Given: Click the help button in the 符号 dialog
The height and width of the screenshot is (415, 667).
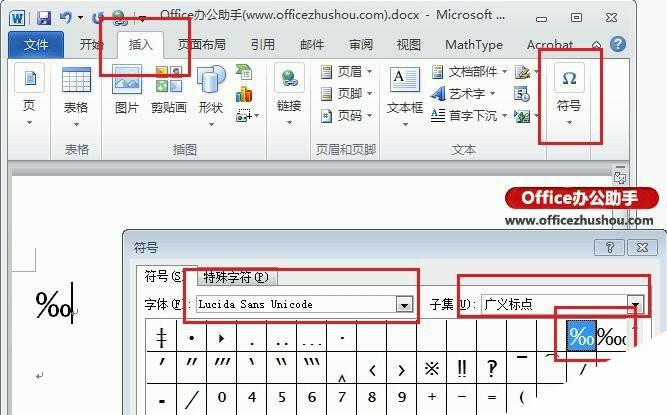Looking at the screenshot, I should (609, 247).
